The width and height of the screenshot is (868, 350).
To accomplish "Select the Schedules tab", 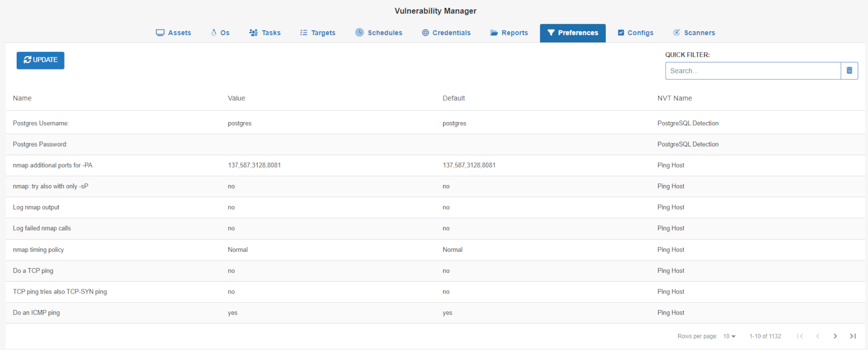I will click(x=379, y=33).
